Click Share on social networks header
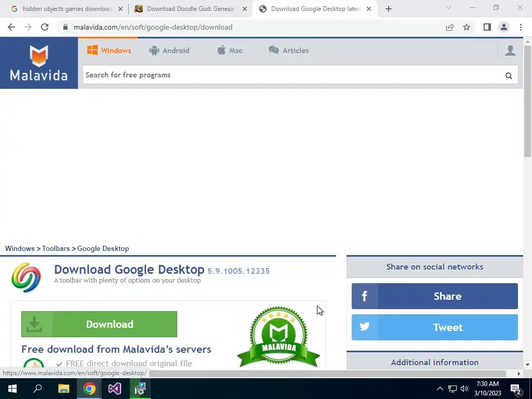The height and width of the screenshot is (399, 532). pyautogui.click(x=435, y=267)
